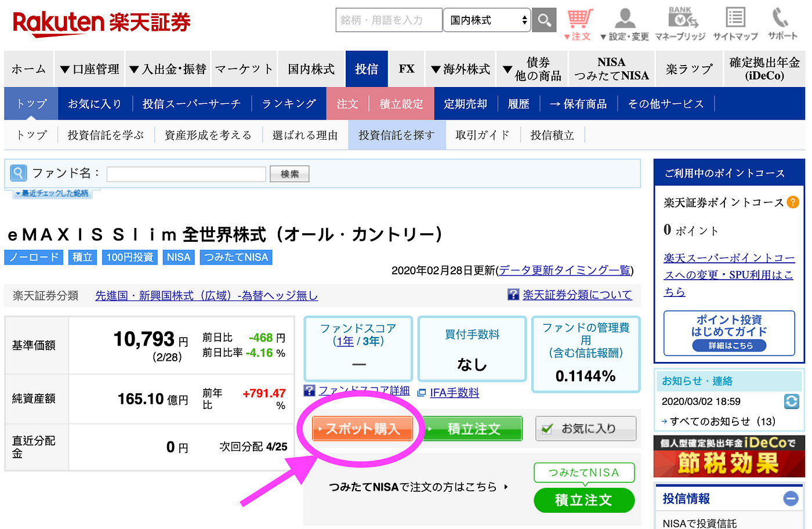Open the 国内株式 search category dropdown
The image size is (812, 529).
[487, 20]
